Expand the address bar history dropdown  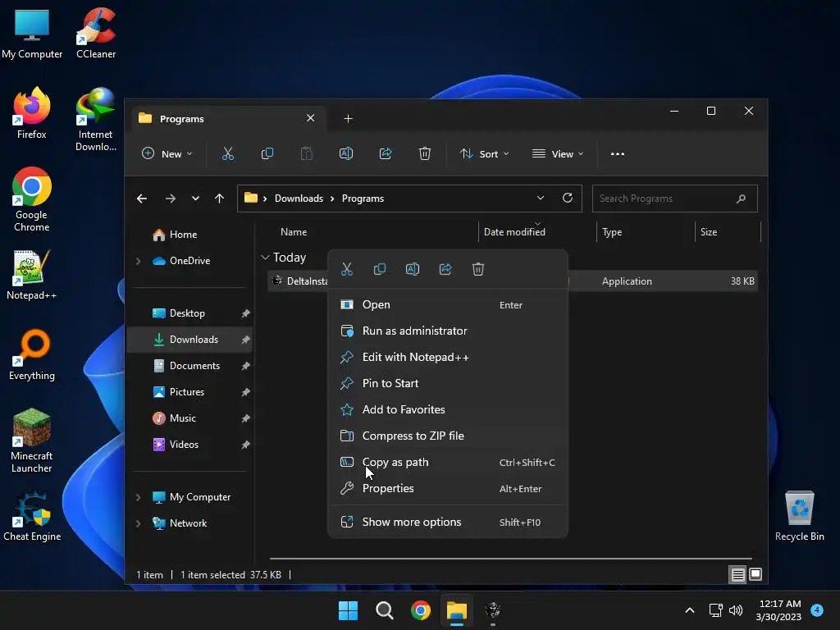coord(541,199)
